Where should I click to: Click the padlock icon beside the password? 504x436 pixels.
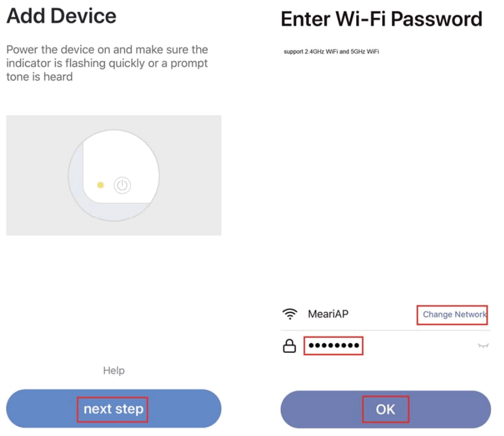coord(290,346)
